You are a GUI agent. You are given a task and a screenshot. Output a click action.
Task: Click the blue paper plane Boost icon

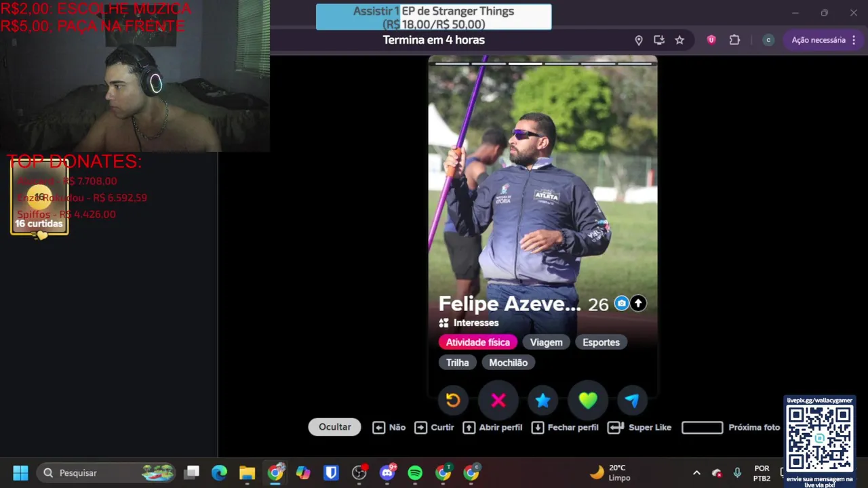pyautogui.click(x=632, y=401)
